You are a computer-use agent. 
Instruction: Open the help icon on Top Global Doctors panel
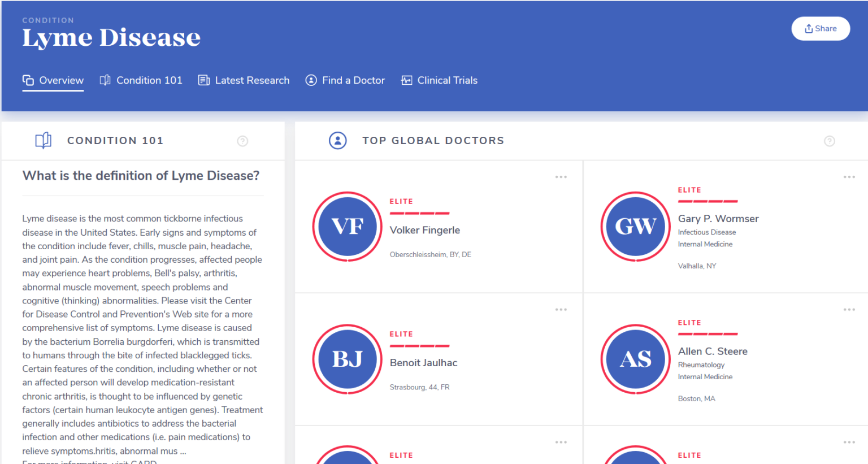point(830,141)
